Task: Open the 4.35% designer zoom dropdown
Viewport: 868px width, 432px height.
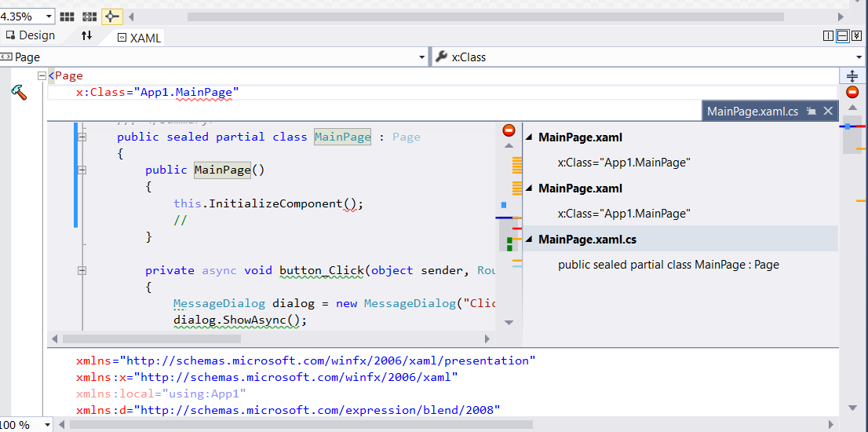Action: pos(49,16)
